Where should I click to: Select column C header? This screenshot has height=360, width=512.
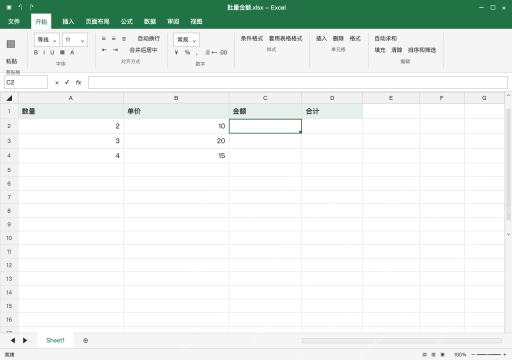tap(265, 98)
